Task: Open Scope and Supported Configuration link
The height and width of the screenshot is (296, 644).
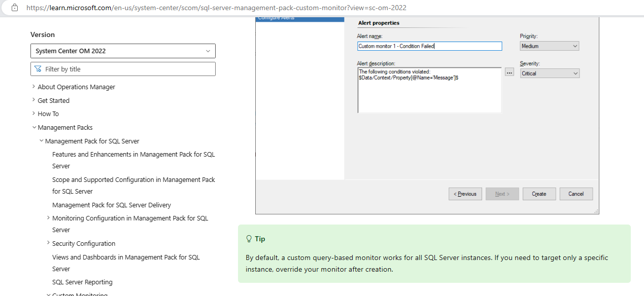Action: pos(133,186)
